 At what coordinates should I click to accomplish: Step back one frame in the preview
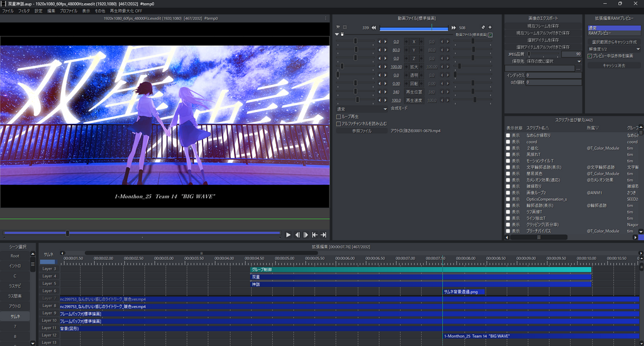click(x=297, y=235)
